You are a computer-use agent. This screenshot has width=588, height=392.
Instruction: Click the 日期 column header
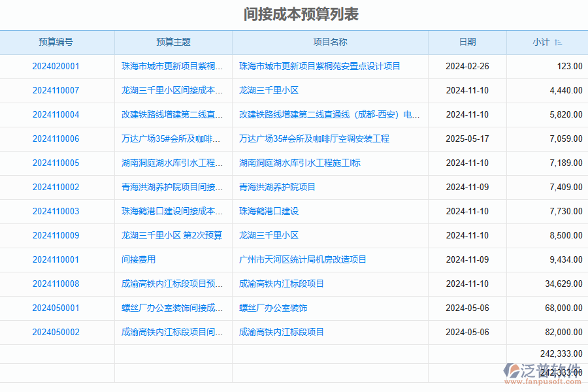pos(467,42)
